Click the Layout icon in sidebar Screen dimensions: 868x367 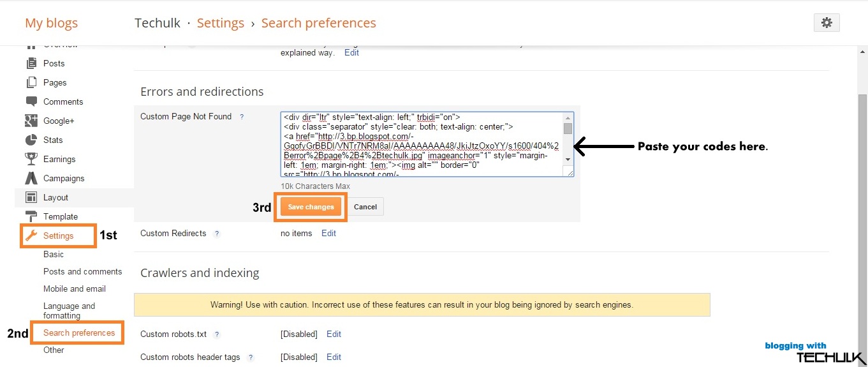[31, 197]
